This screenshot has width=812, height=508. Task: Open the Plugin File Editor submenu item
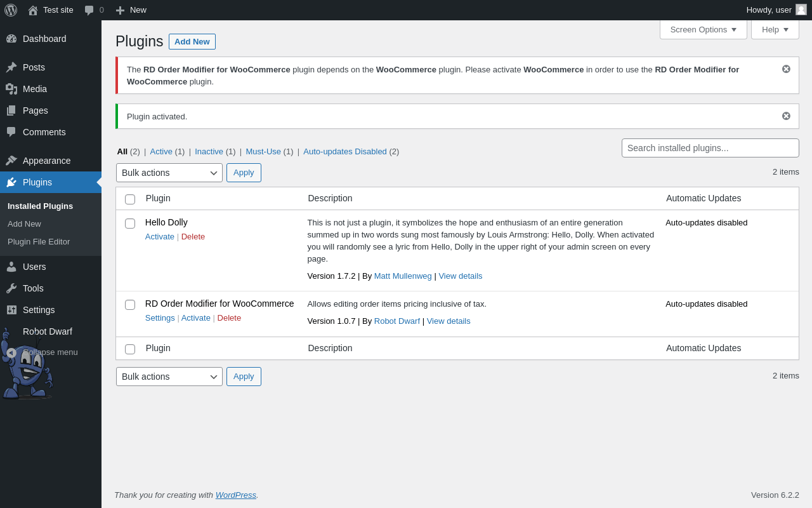point(39,241)
